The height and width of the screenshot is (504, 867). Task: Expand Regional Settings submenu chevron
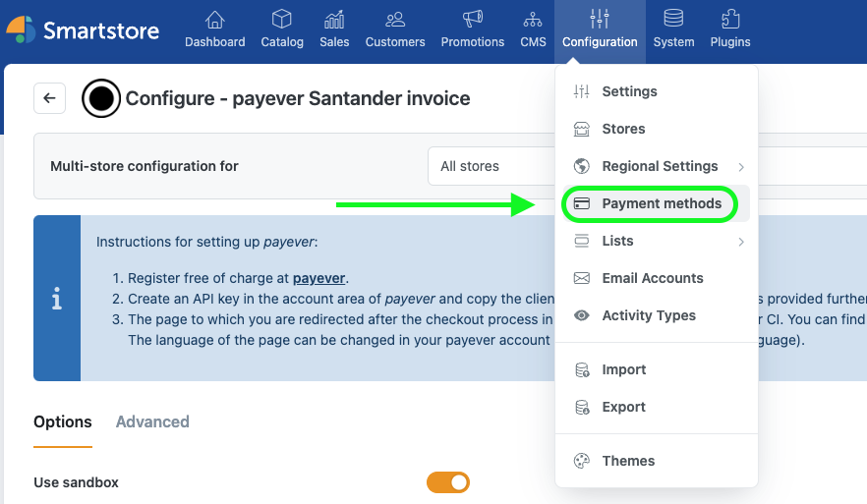(x=741, y=167)
